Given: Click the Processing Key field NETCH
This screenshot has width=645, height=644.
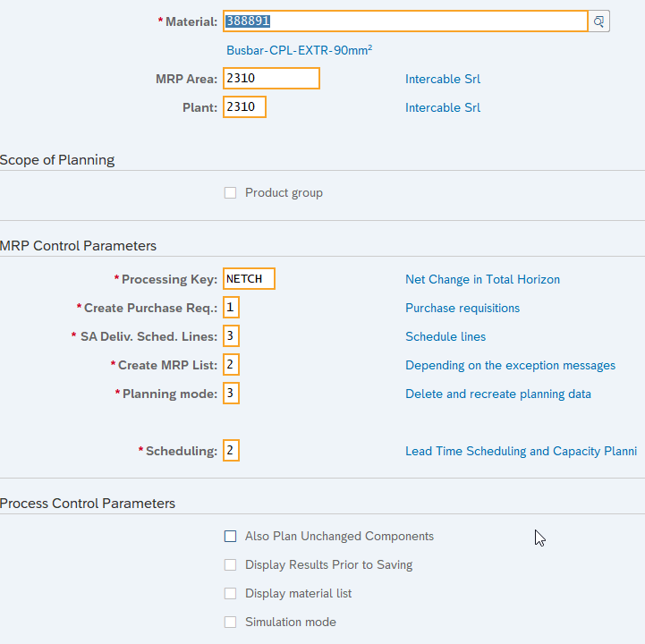Looking at the screenshot, I should [249, 279].
